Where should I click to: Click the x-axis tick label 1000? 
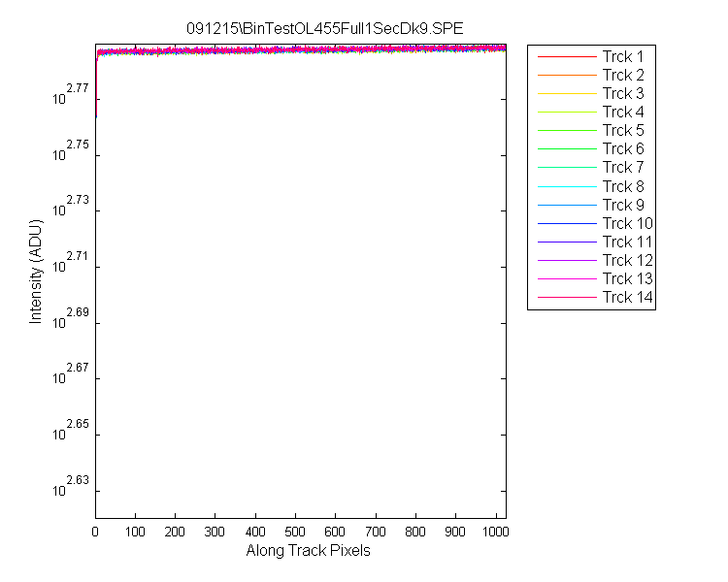click(x=496, y=532)
